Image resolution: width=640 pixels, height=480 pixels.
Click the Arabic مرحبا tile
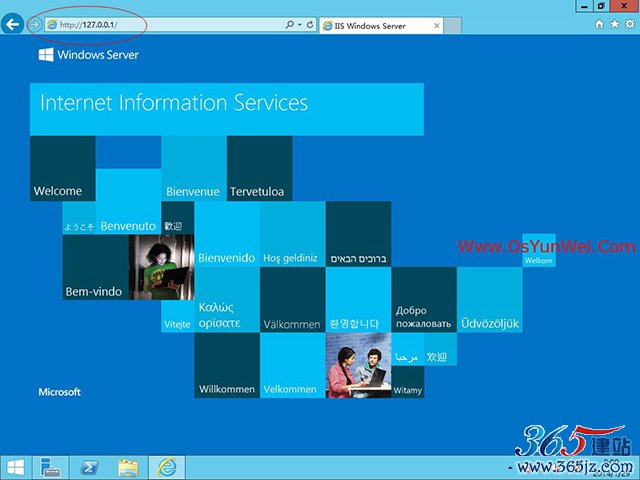(x=408, y=349)
